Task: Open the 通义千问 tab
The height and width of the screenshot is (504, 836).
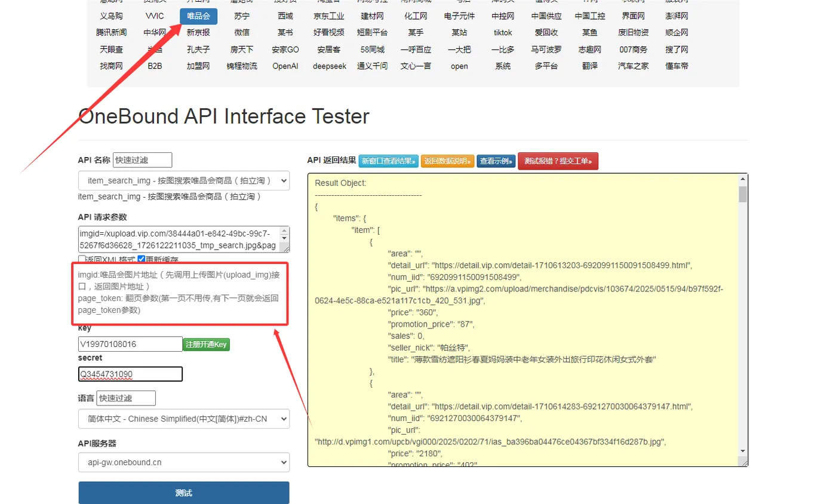Action: 373,66
